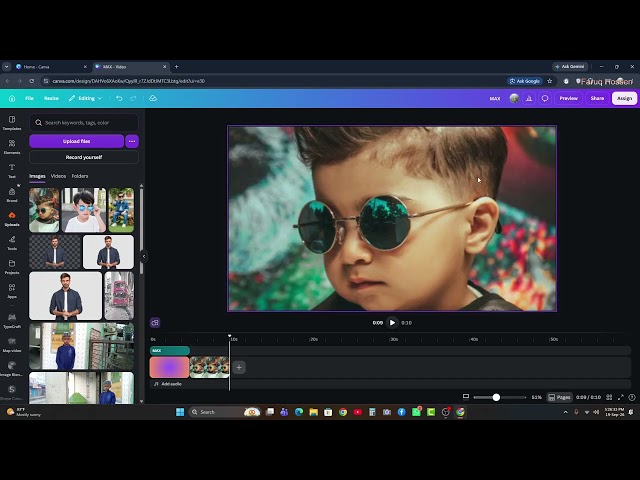Open the Text panel in sidebar
Screen dimensions: 640x480
(x=12, y=171)
